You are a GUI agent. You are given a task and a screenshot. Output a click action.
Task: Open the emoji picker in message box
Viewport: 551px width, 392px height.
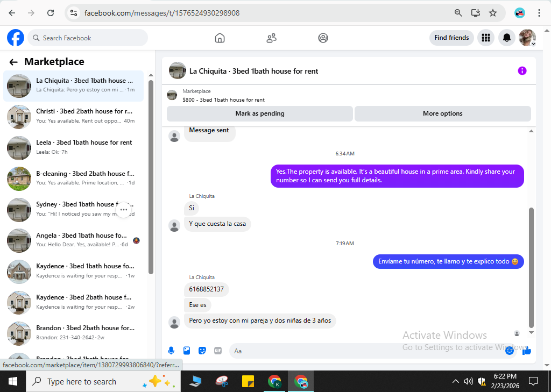[509, 351]
